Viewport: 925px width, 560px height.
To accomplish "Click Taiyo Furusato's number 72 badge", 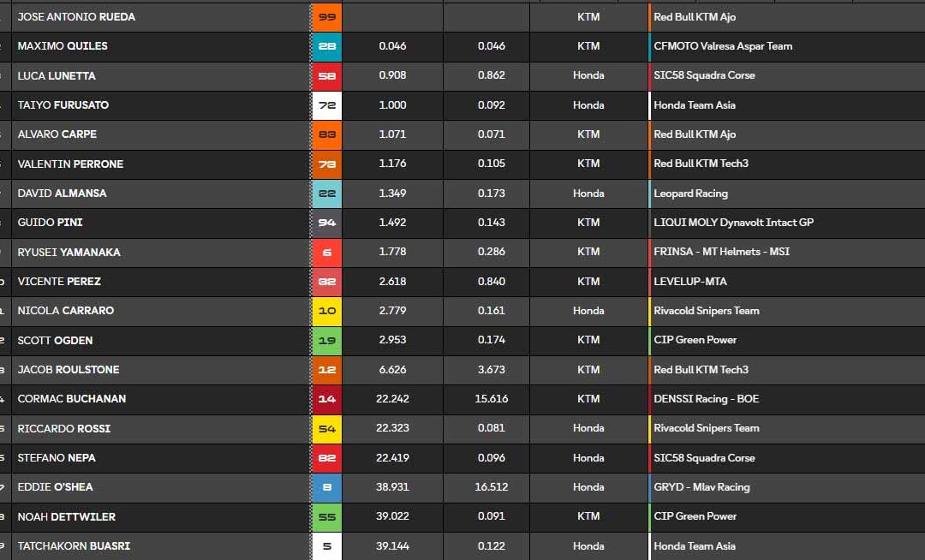I will 326,104.
